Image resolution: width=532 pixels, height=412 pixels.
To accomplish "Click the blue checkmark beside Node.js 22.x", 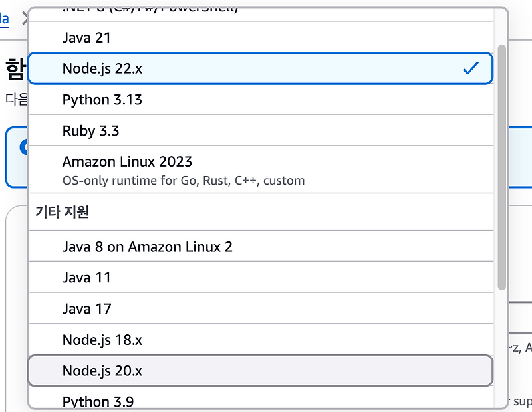I will [x=472, y=67].
